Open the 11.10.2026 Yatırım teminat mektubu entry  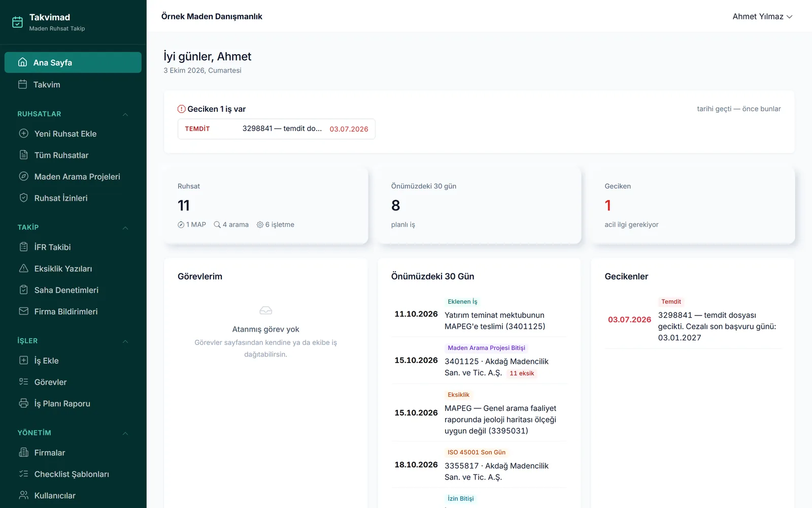point(479,314)
